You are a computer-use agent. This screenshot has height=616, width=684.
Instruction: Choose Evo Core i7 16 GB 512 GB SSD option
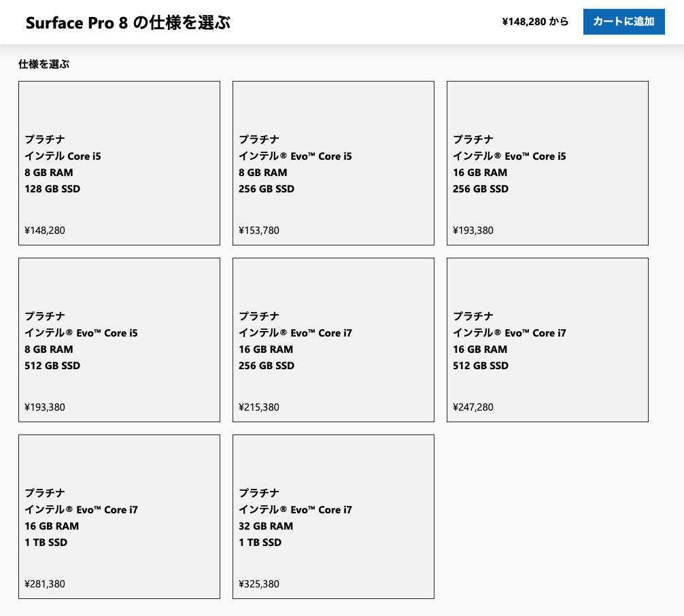(547, 340)
